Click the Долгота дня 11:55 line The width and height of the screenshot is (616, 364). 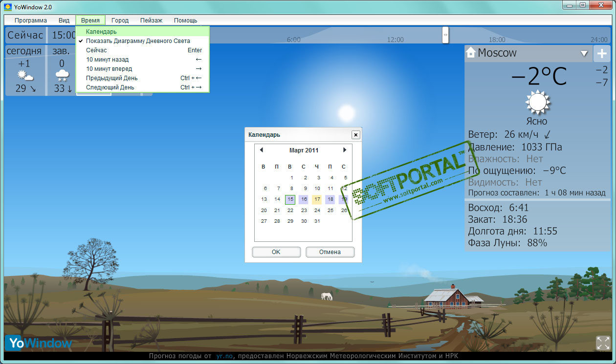tap(512, 231)
